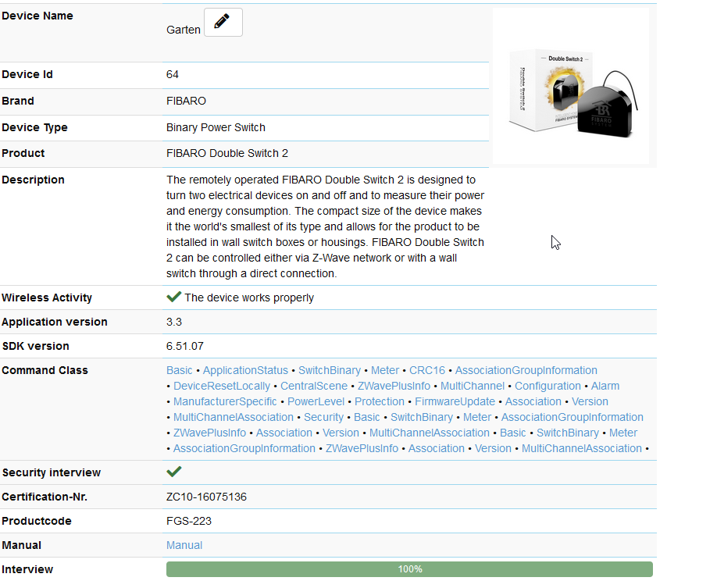Select the product code FGS-223
The image size is (717, 588).
pyautogui.click(x=189, y=521)
